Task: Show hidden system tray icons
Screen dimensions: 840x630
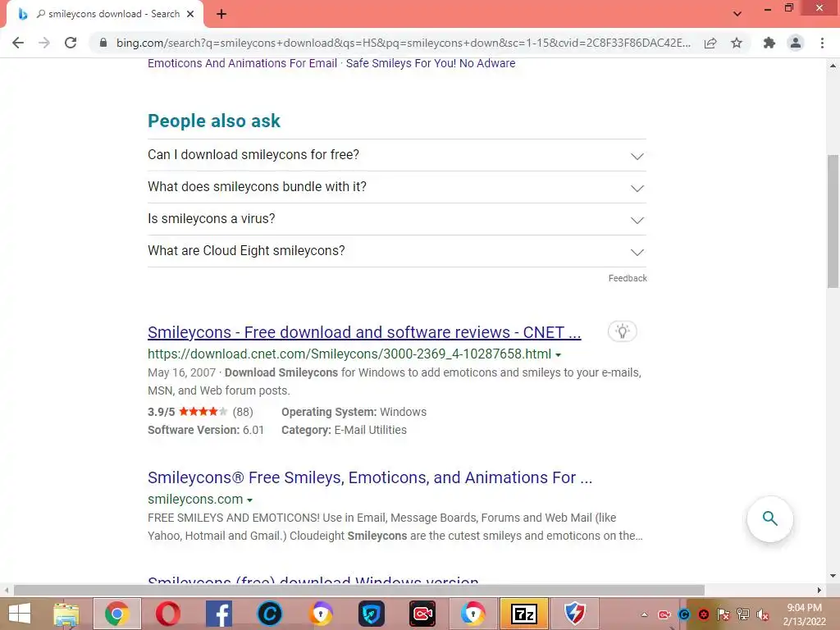Action: (x=645, y=614)
